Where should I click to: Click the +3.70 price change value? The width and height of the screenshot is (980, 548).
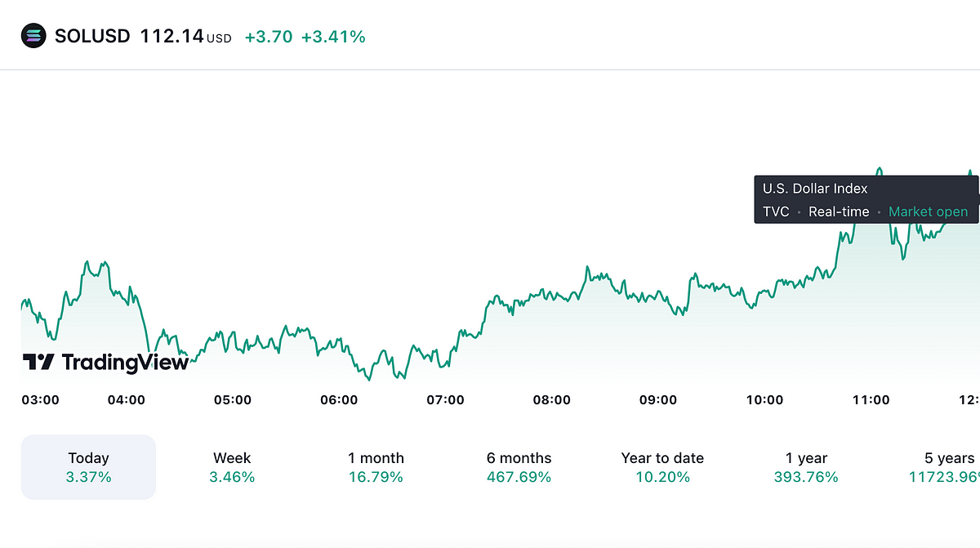point(269,37)
